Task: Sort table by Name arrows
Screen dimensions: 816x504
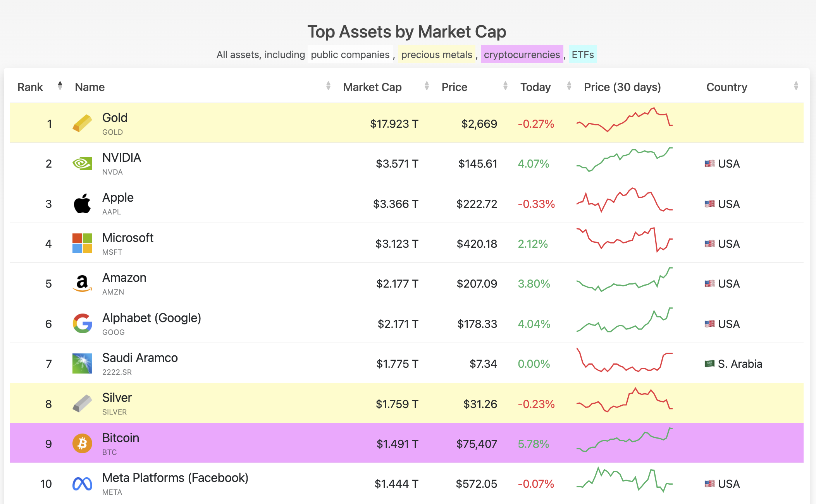Action: tap(328, 86)
